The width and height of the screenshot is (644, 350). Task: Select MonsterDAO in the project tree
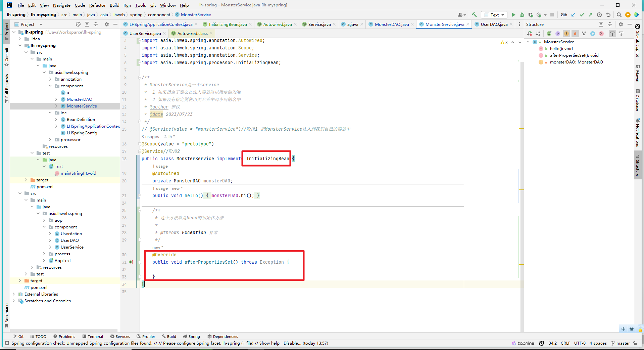pyautogui.click(x=79, y=99)
